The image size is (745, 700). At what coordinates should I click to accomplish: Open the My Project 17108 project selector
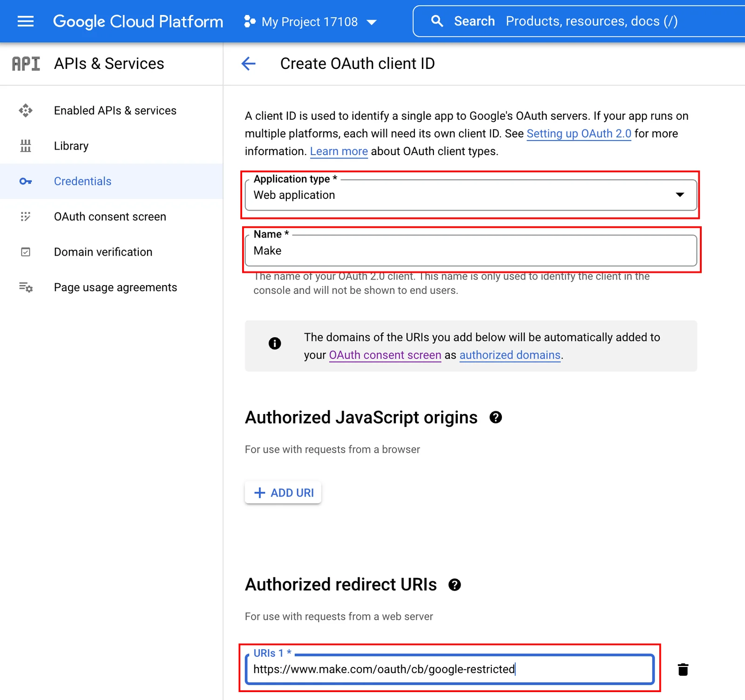310,21
